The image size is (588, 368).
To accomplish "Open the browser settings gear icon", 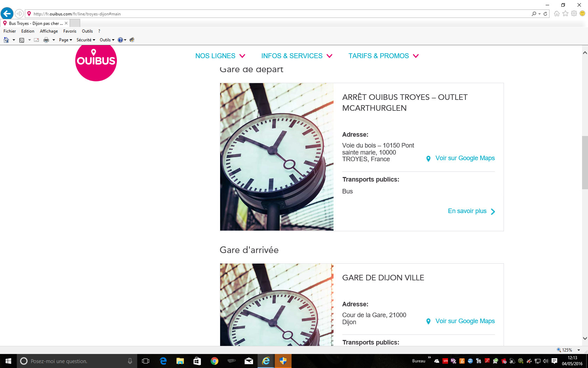I will 574,13.
